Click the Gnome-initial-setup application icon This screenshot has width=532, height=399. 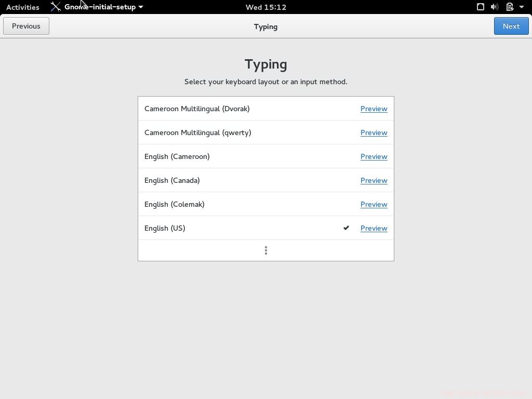point(56,7)
